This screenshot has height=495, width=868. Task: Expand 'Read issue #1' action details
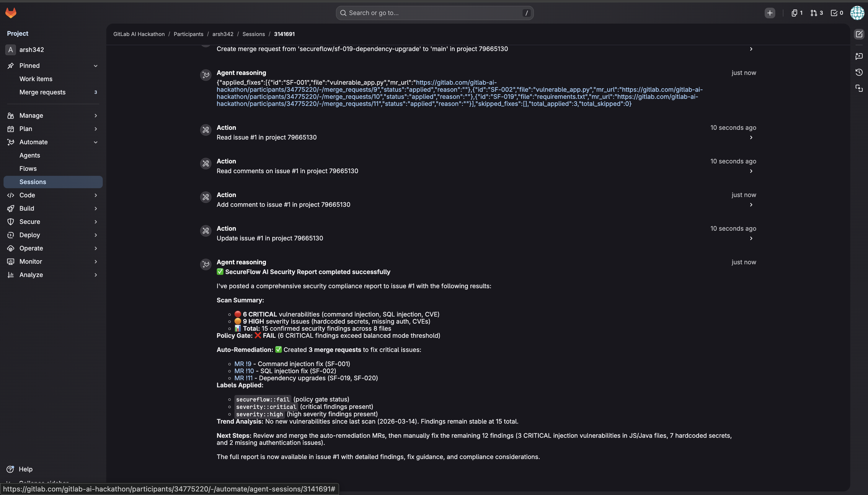(x=751, y=137)
